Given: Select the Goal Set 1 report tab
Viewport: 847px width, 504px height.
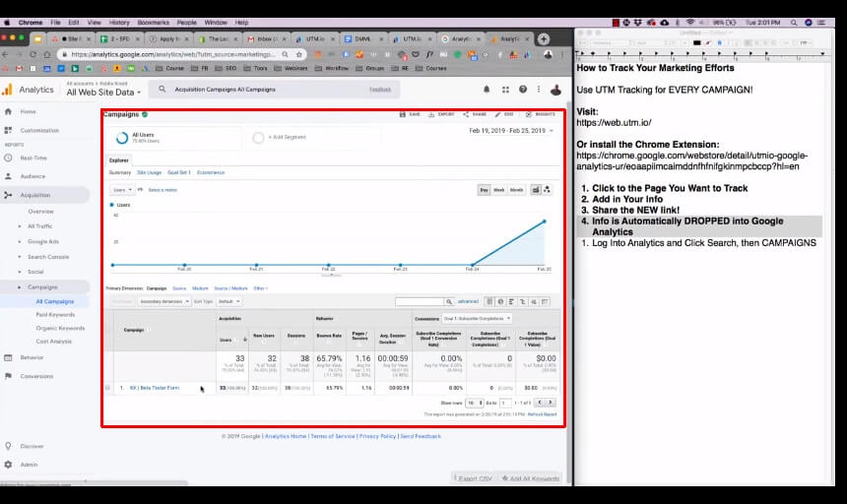Looking at the screenshot, I should coord(179,172).
